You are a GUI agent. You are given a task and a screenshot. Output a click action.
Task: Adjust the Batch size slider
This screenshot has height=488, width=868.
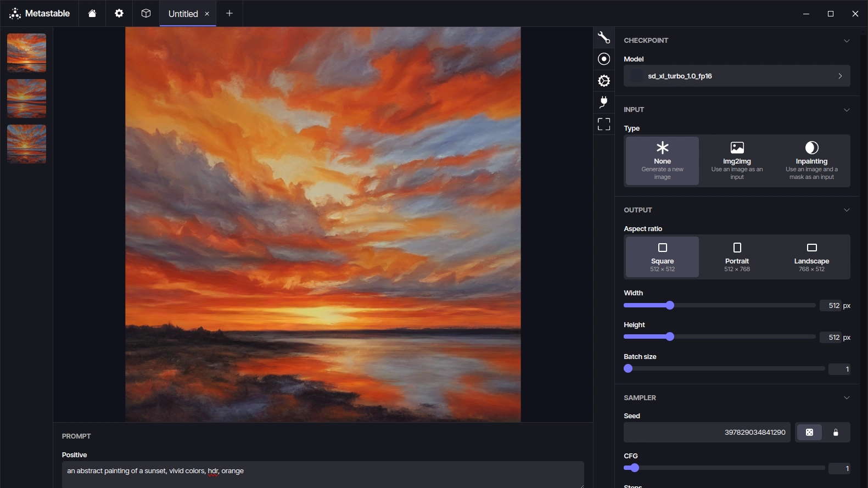click(x=724, y=369)
